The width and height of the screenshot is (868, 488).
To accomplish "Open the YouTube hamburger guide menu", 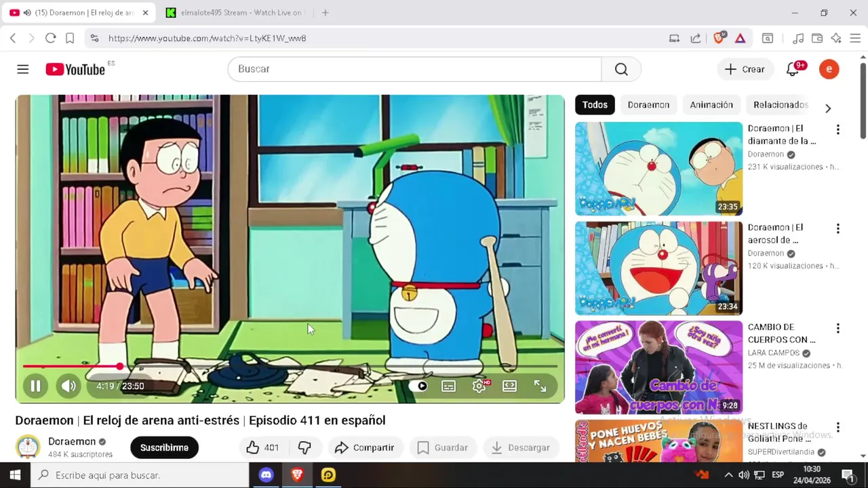I will pos(23,69).
